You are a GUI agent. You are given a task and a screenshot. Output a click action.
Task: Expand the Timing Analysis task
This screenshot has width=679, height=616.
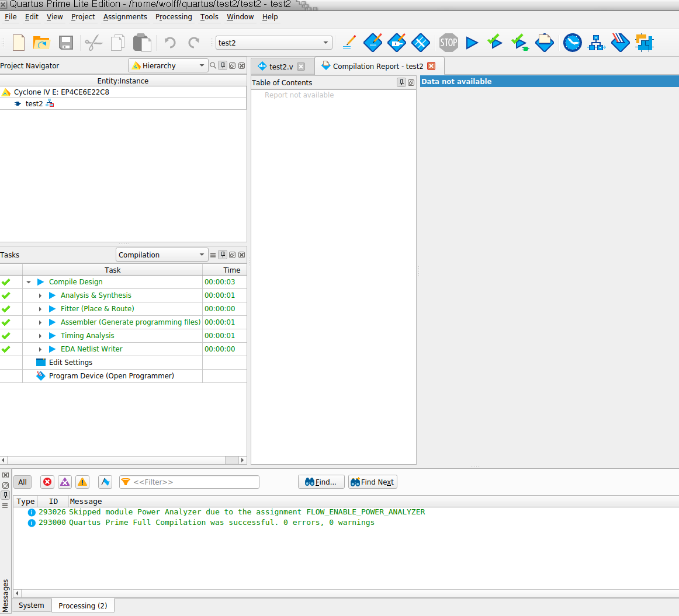[x=40, y=336]
